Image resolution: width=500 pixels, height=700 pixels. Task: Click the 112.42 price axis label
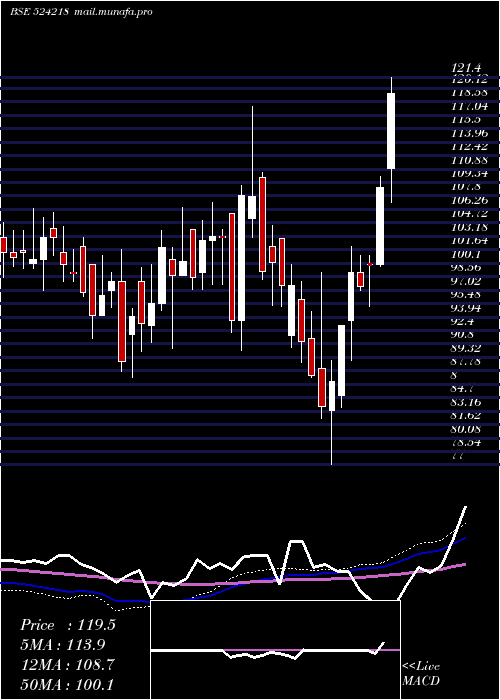(469, 146)
